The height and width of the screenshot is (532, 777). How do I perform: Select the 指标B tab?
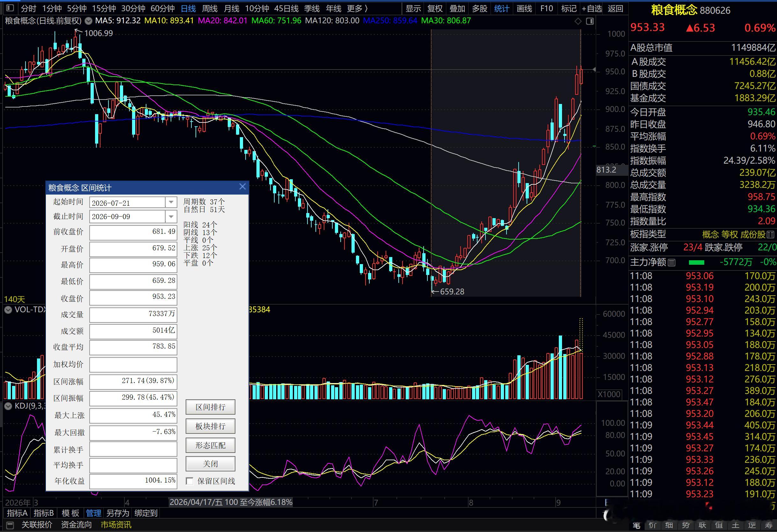click(44, 513)
